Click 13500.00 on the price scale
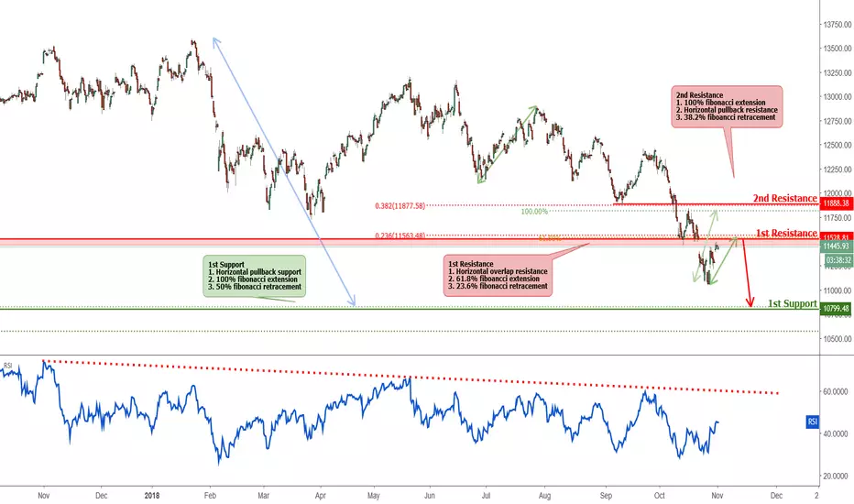Screen dimensions: 854x504 [838, 49]
